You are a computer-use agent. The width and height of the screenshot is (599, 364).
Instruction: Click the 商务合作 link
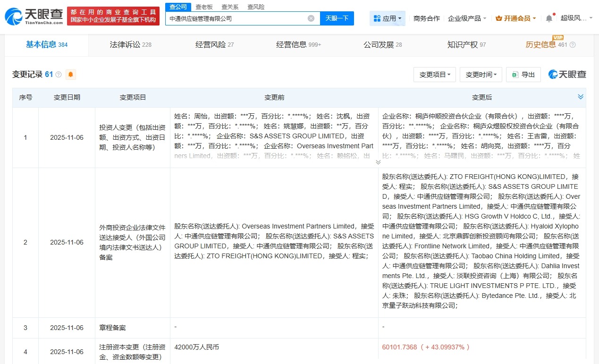426,17
